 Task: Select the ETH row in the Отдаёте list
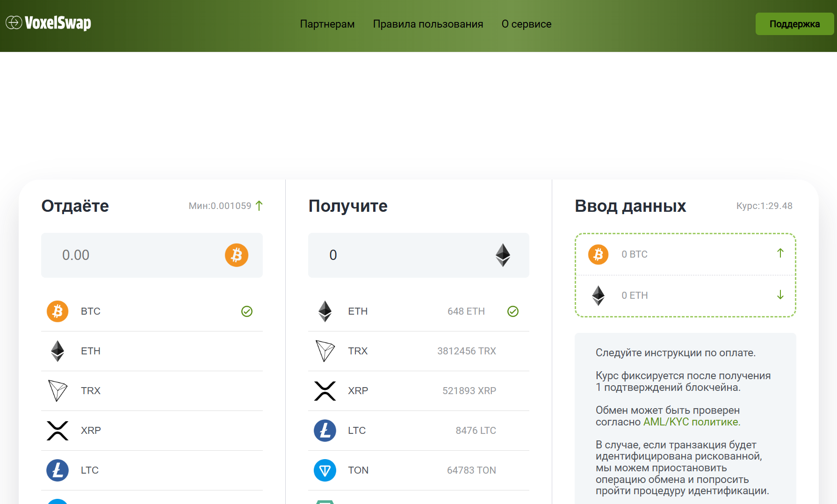pyautogui.click(x=152, y=351)
